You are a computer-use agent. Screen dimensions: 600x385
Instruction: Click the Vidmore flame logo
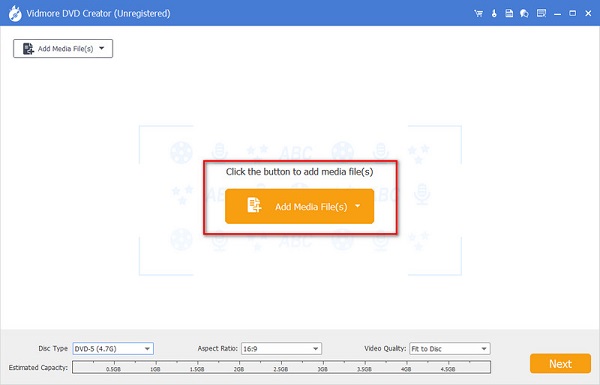15,14
